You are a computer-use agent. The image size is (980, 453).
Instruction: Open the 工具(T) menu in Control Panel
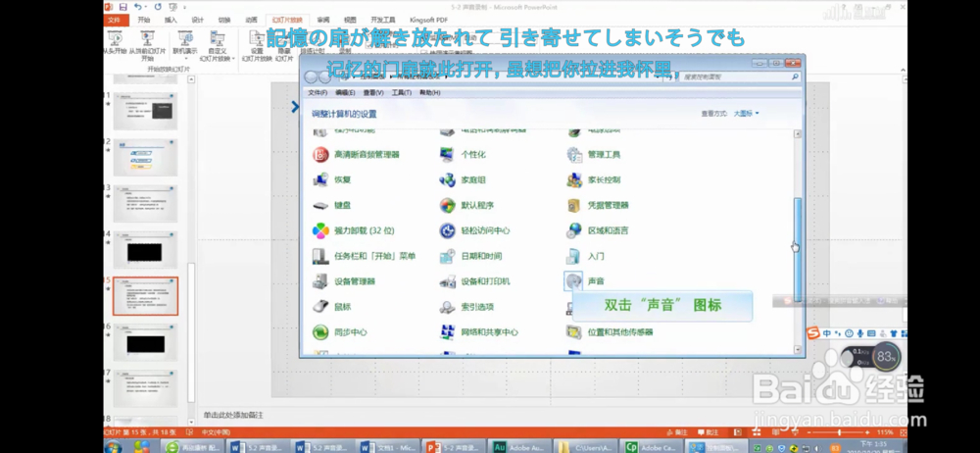pyautogui.click(x=401, y=92)
